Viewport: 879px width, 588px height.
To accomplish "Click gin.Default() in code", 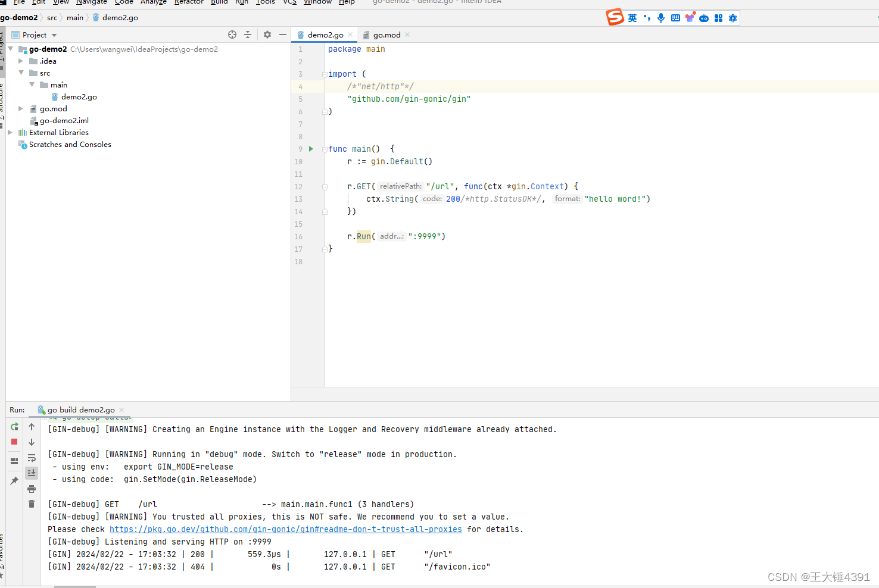I will (x=402, y=161).
